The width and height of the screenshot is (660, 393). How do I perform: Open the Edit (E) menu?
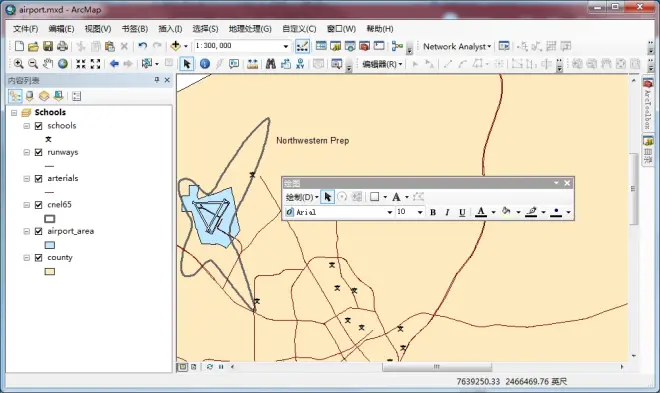coord(61,29)
